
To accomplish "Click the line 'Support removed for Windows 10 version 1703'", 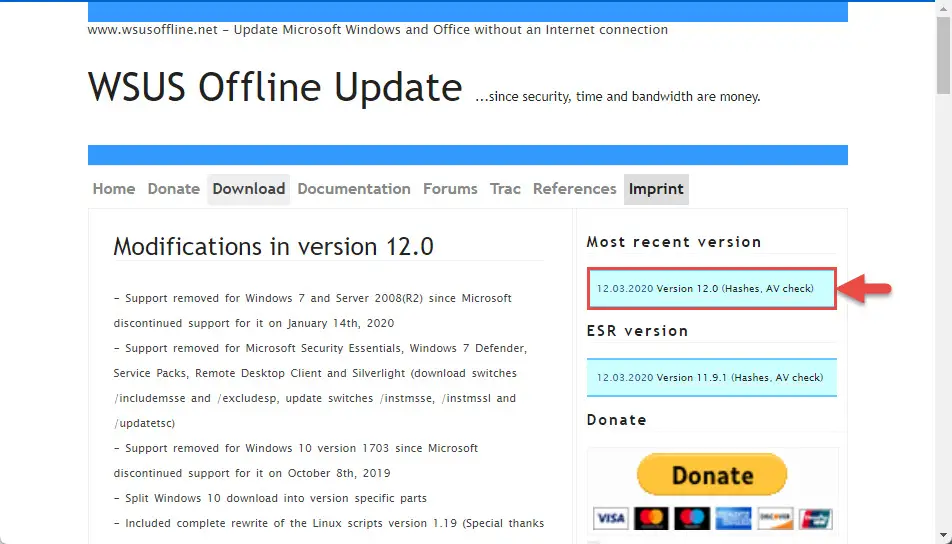I will pos(296,448).
